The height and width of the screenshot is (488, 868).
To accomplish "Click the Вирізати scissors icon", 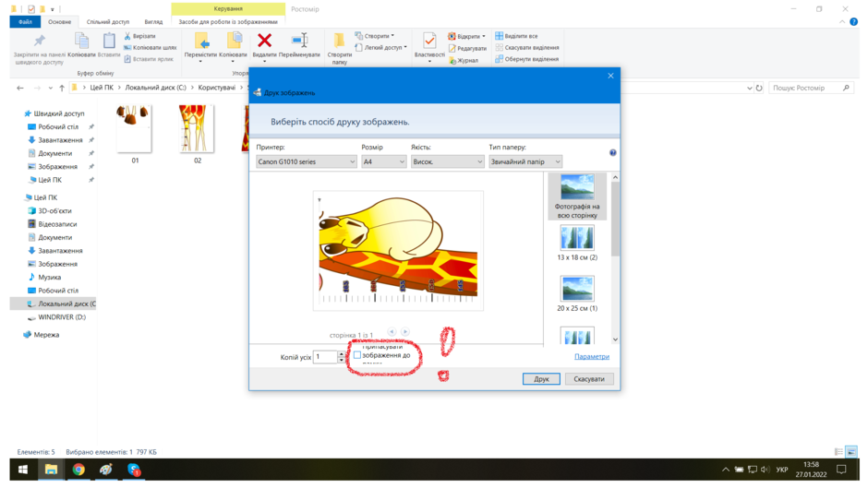I will pyautogui.click(x=127, y=36).
